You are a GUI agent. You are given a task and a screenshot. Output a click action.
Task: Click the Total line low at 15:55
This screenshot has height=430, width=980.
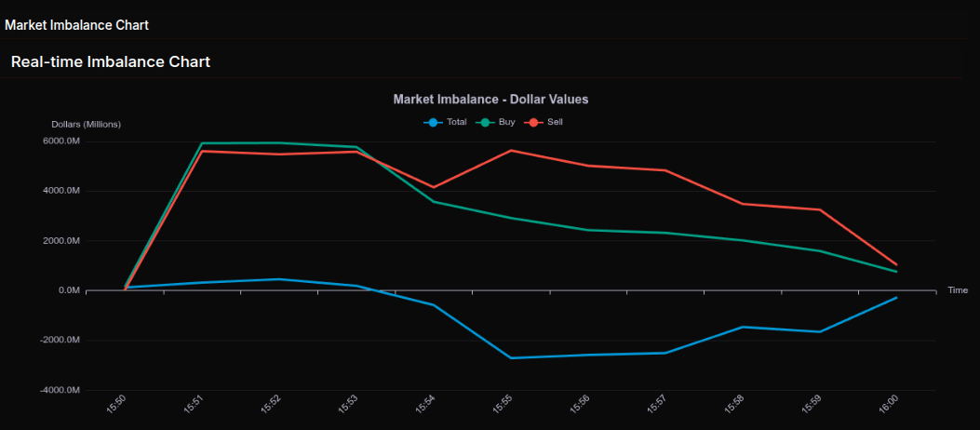(x=511, y=358)
